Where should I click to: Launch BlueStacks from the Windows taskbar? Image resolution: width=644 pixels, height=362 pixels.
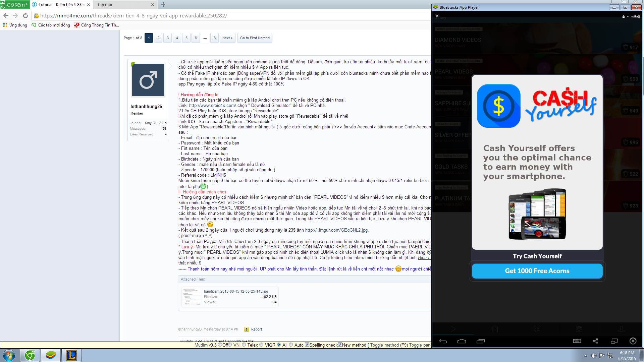(51, 355)
